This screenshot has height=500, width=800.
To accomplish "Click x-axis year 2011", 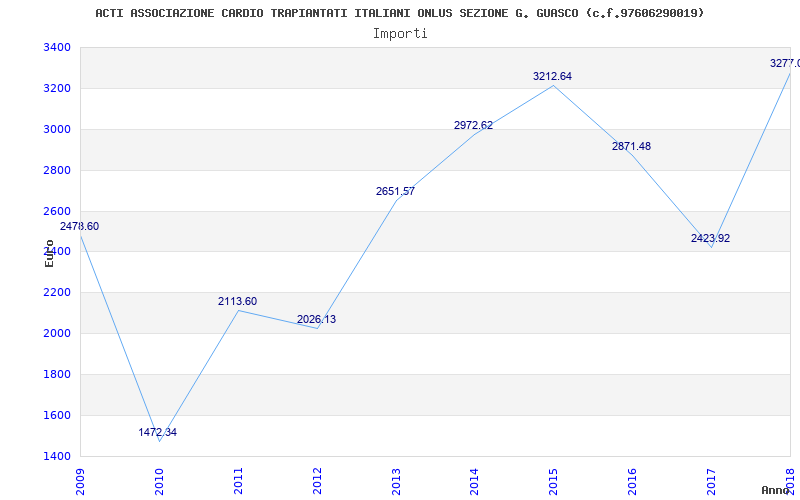I will pyautogui.click(x=238, y=482).
